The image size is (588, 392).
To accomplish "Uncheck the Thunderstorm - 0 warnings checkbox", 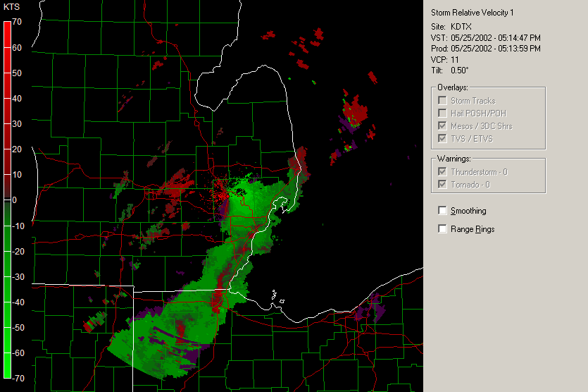I will [x=442, y=171].
